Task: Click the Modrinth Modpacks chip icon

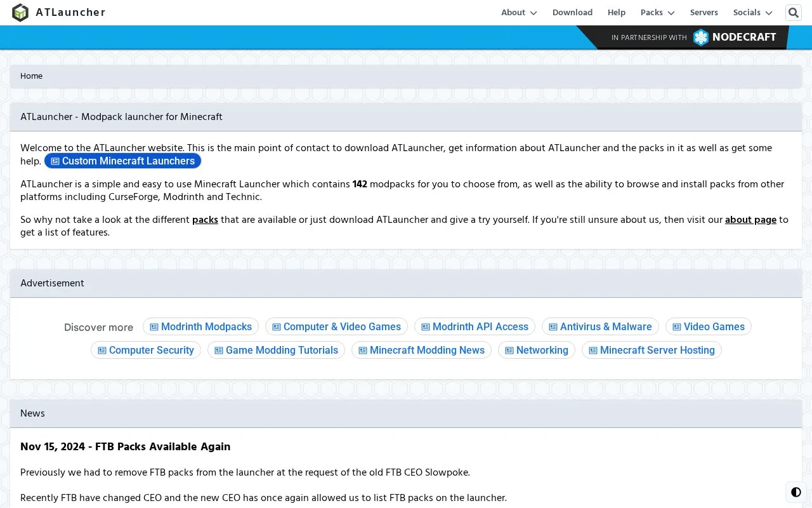Action: 154,327
